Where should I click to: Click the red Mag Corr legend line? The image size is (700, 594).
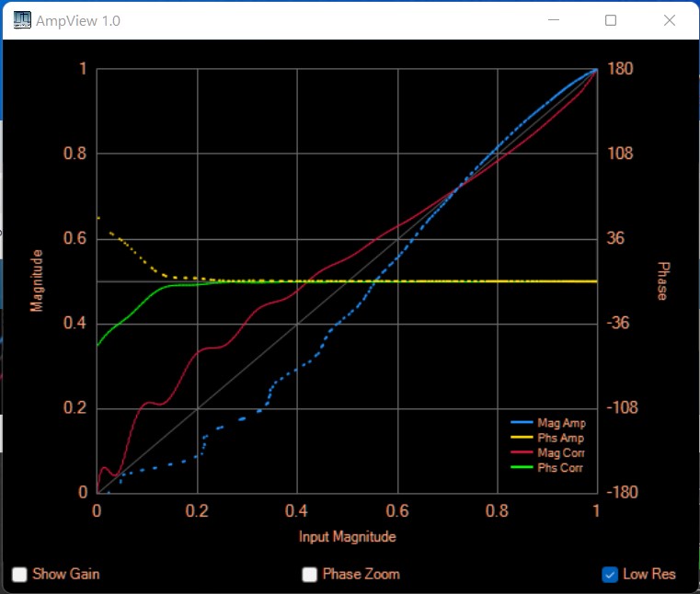[522, 453]
